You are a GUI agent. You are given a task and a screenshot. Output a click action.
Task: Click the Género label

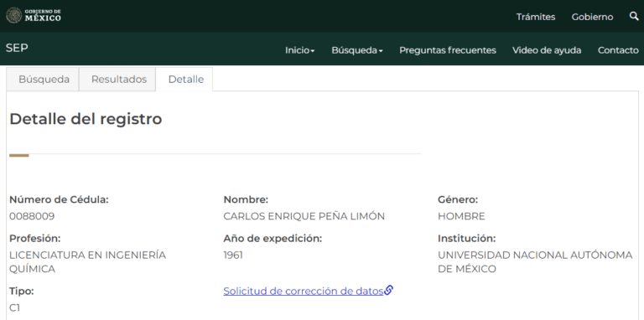(x=458, y=200)
